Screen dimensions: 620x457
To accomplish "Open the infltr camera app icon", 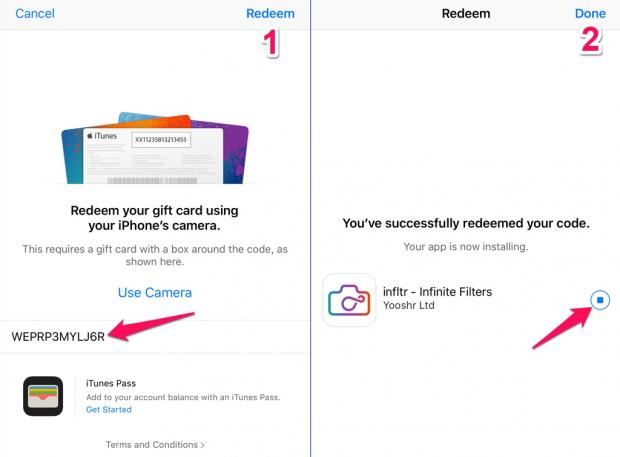I will click(x=349, y=300).
